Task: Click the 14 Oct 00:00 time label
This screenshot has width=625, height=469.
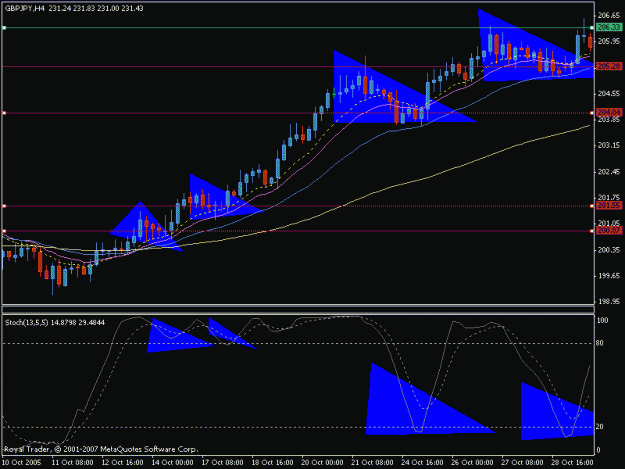Action: [x=172, y=462]
